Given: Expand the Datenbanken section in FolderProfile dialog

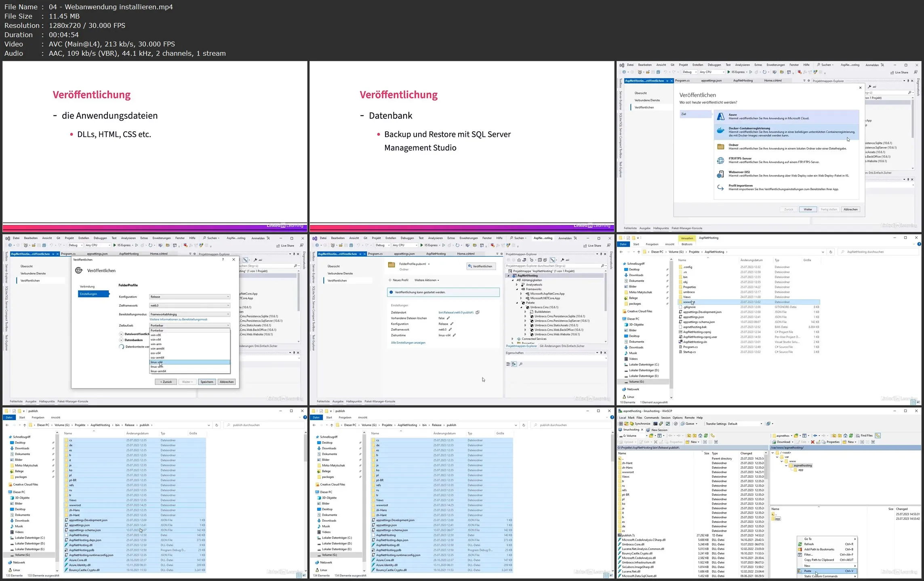Looking at the screenshot, I should pos(121,340).
